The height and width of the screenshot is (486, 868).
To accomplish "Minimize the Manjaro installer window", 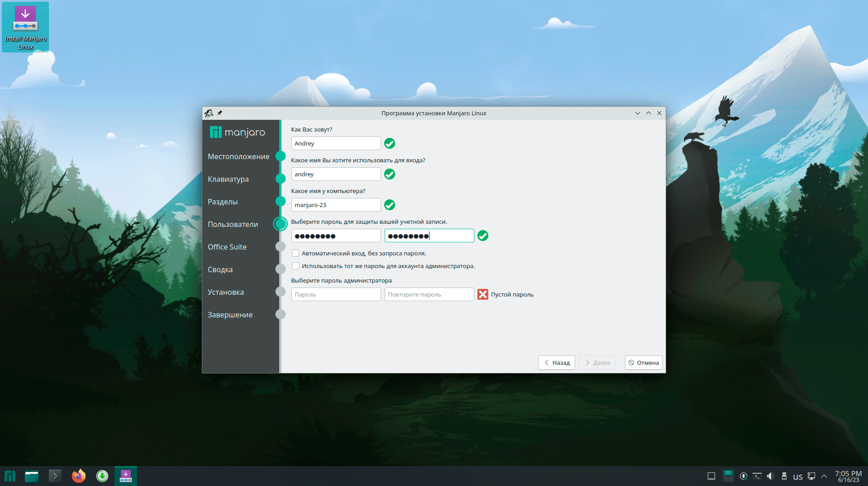I will [x=638, y=113].
